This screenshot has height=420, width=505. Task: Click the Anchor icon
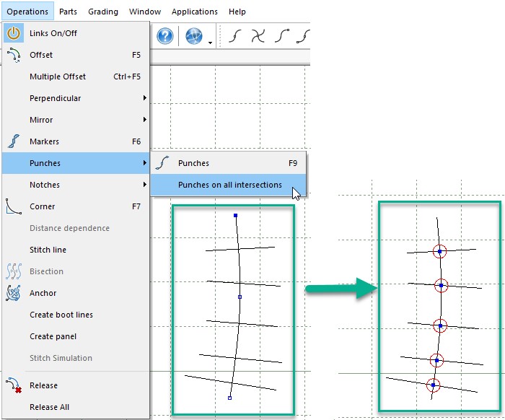(14, 293)
